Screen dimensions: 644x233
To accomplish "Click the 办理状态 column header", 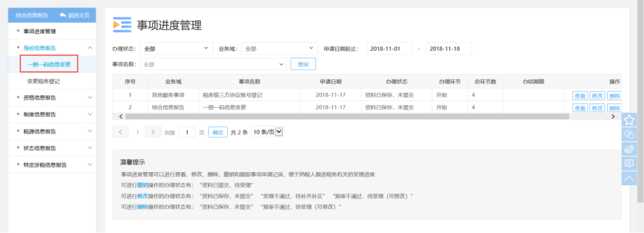I will (x=397, y=81).
